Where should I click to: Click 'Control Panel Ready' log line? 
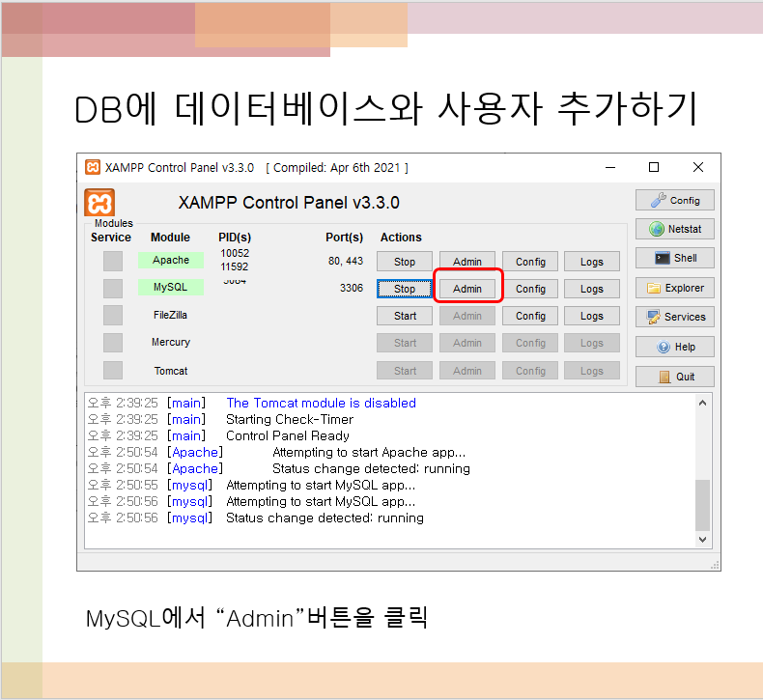(288, 435)
